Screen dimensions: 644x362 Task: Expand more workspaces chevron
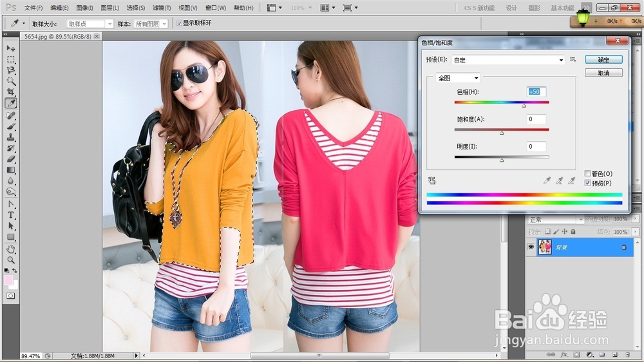pos(587,7)
